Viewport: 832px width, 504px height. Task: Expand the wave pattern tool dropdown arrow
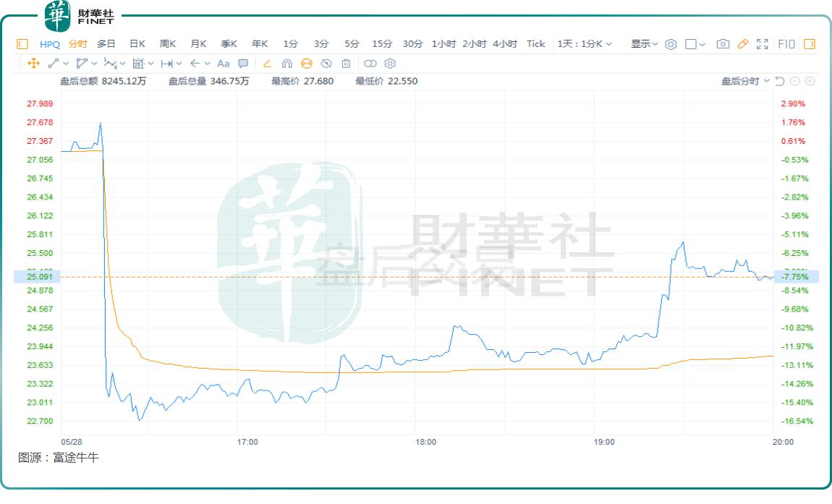click(122, 64)
